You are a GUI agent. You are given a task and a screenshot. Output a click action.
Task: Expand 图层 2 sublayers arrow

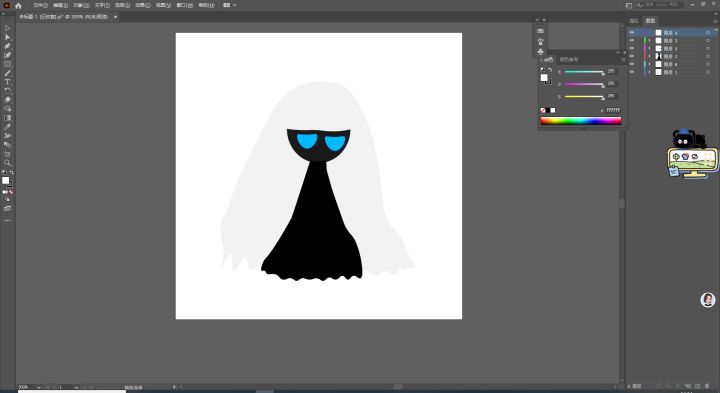[649, 56]
